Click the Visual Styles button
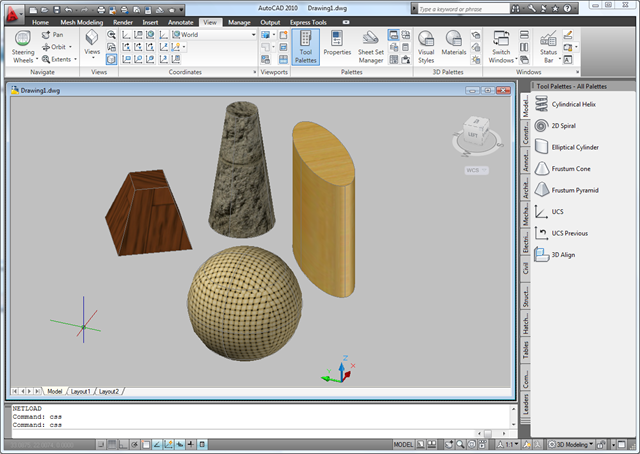 click(x=426, y=46)
